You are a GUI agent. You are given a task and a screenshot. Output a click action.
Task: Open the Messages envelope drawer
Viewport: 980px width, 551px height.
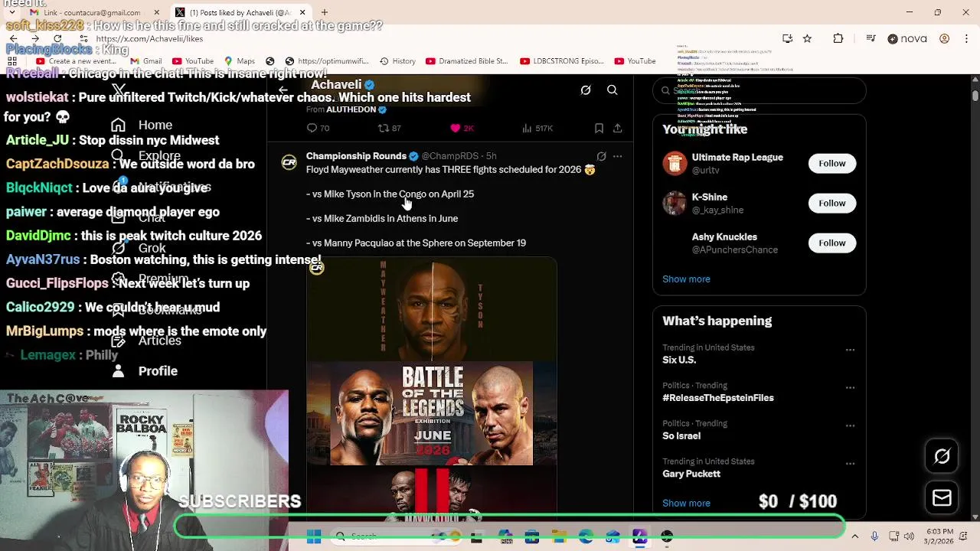coord(942,498)
